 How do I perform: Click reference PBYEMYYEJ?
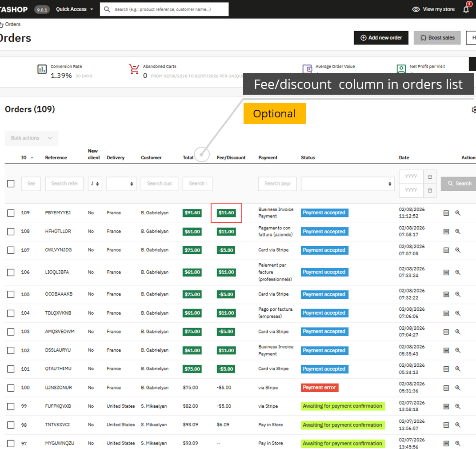coord(58,213)
